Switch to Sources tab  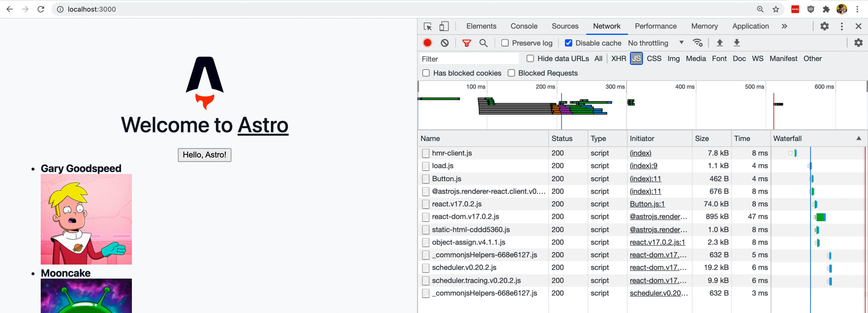click(565, 26)
